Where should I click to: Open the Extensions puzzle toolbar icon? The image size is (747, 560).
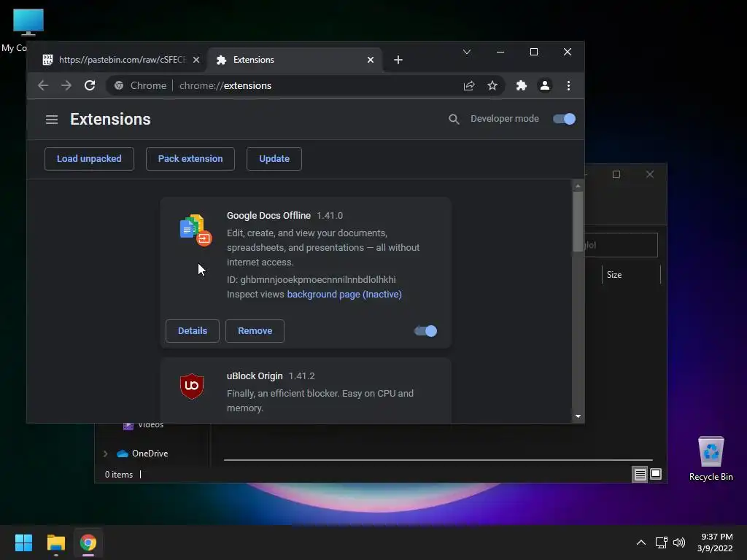(x=521, y=86)
